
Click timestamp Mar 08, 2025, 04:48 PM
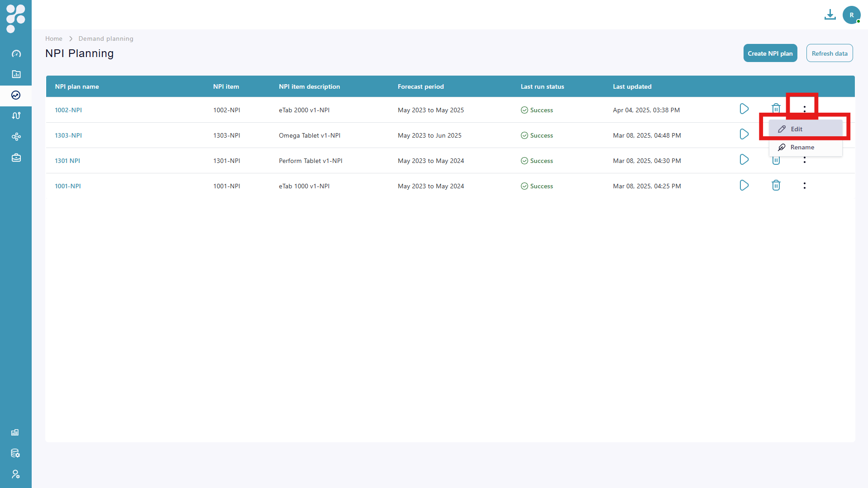647,135
